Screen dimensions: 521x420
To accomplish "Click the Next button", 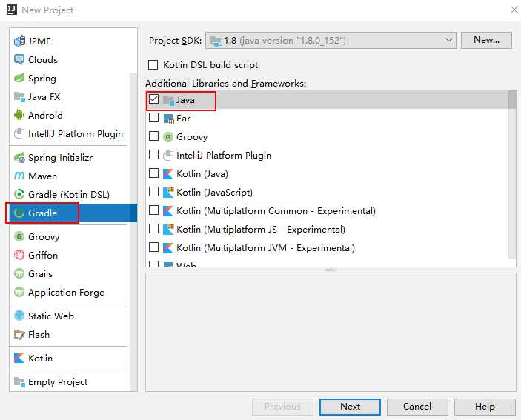I will click(x=350, y=407).
